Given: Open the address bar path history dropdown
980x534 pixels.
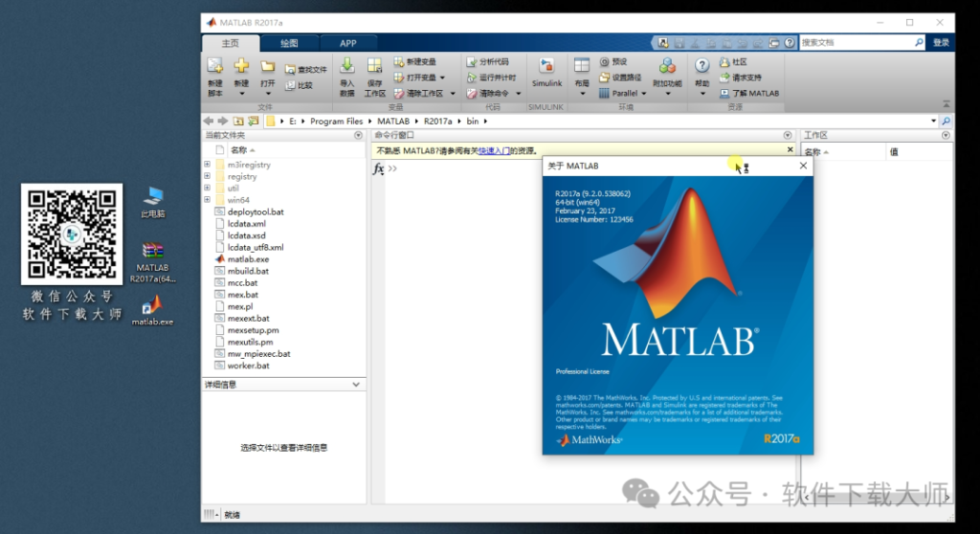Looking at the screenshot, I should (x=933, y=121).
